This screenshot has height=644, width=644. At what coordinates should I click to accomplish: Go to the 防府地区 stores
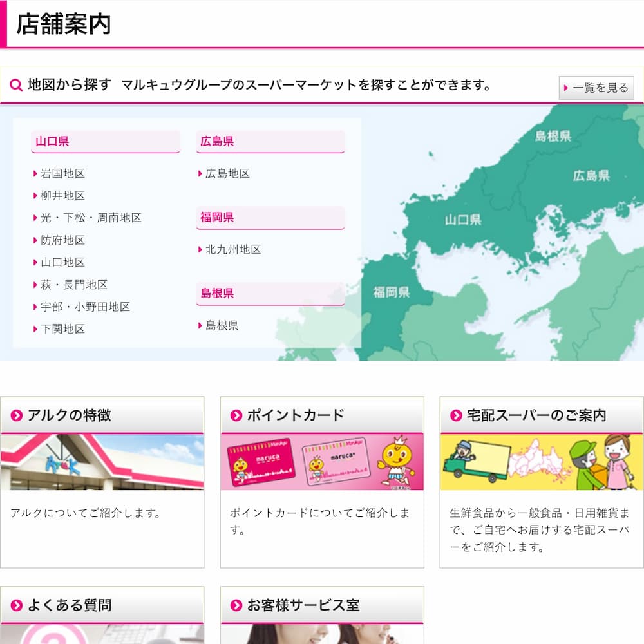point(63,240)
